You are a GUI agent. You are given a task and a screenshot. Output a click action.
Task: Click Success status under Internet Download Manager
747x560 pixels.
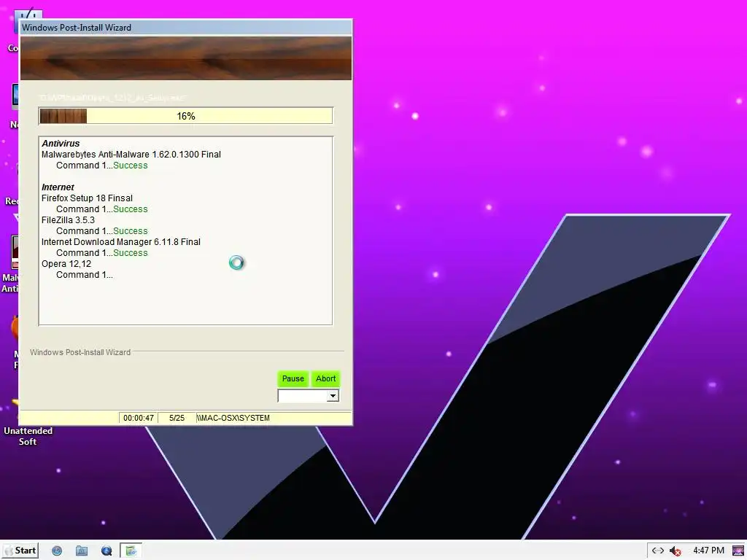coord(131,253)
